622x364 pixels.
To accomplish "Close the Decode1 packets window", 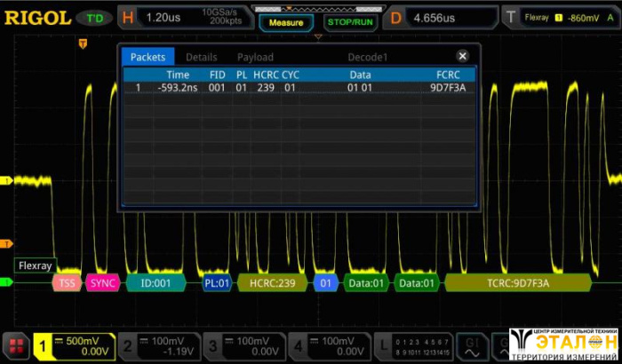I will pyautogui.click(x=462, y=56).
